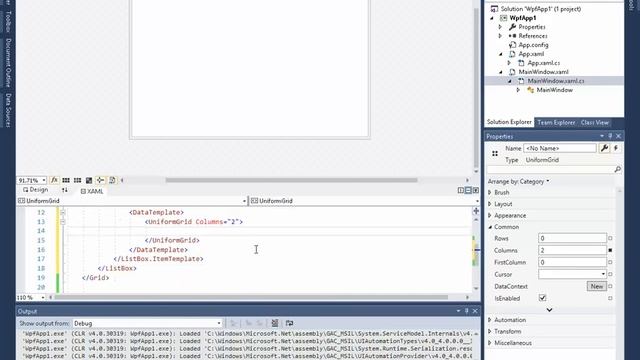The width and height of the screenshot is (640, 360).
Task: Collapse the Common category
Action: pyautogui.click(x=490, y=227)
